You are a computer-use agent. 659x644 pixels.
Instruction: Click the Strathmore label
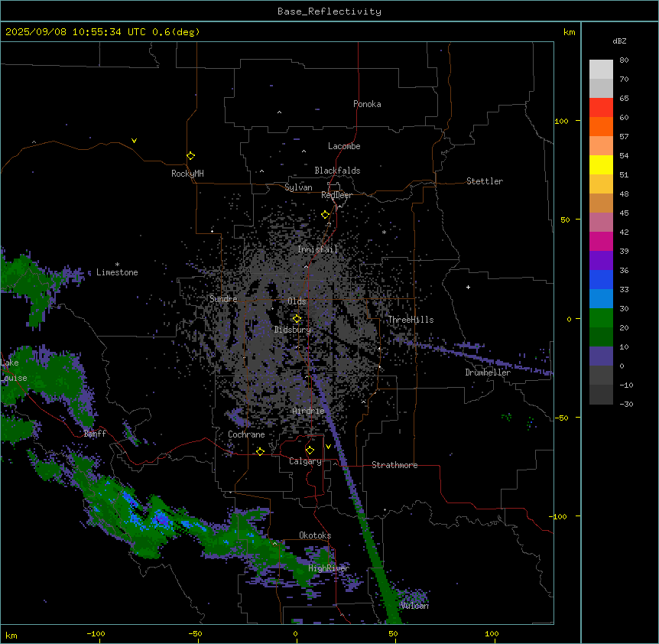[394, 465]
